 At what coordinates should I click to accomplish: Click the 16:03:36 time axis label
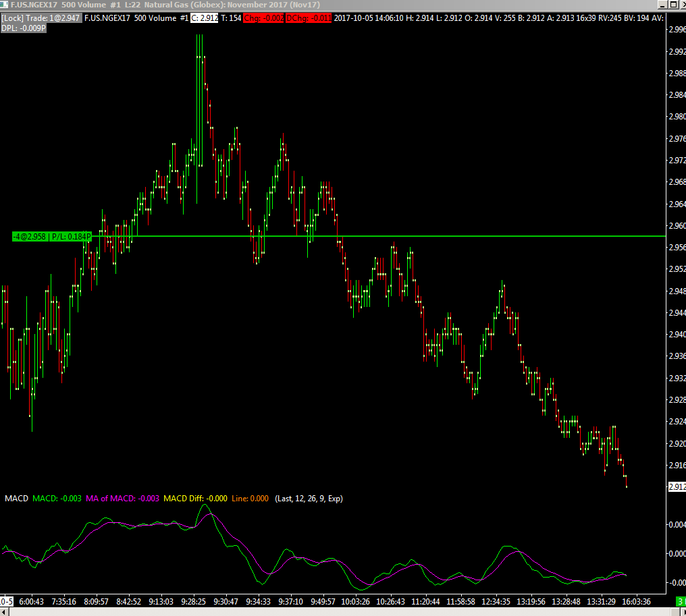(636, 602)
